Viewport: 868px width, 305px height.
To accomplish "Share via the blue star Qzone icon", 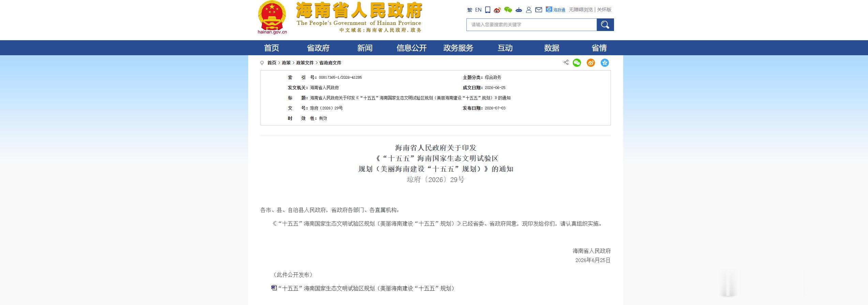I will tap(605, 63).
